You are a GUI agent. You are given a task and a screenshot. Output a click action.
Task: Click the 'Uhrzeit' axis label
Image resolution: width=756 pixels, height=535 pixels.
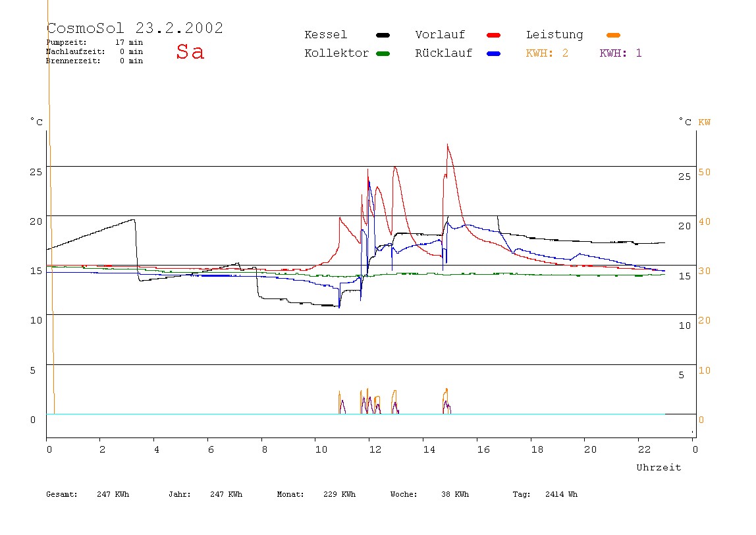659,467
